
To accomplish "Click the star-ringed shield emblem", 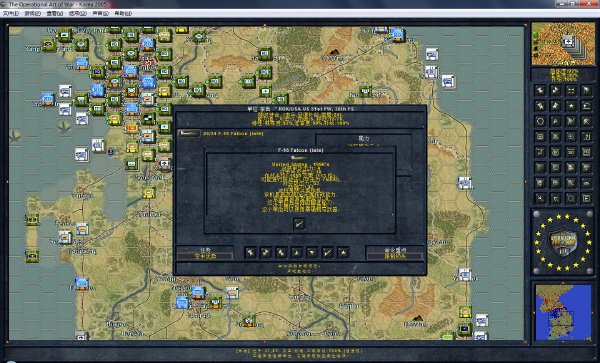I will (563, 241).
